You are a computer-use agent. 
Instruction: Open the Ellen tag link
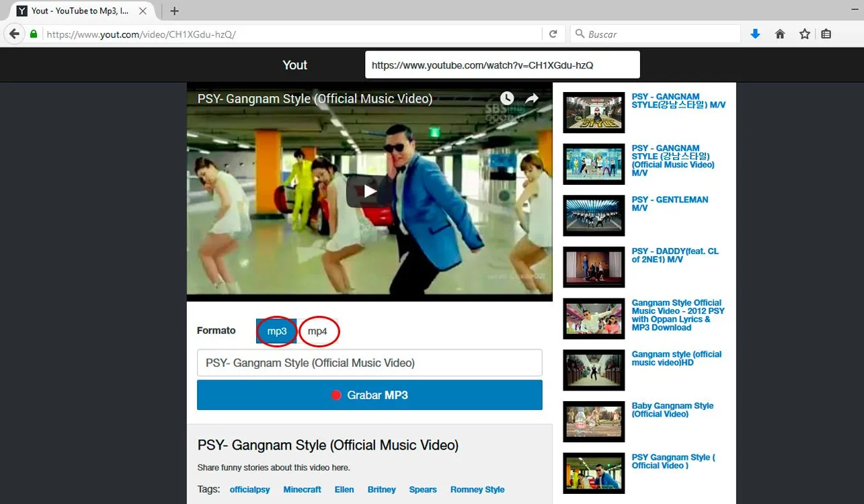pyautogui.click(x=344, y=489)
